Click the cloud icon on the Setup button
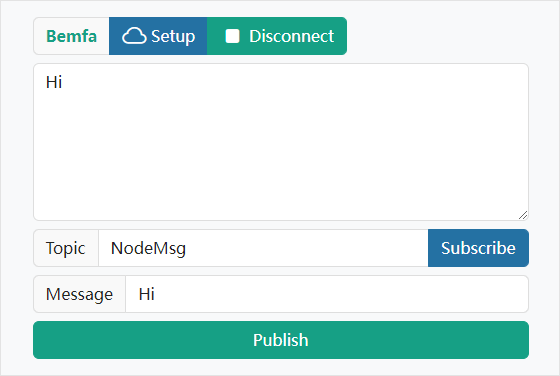Viewport: 560px width, 376px height. 134,36
